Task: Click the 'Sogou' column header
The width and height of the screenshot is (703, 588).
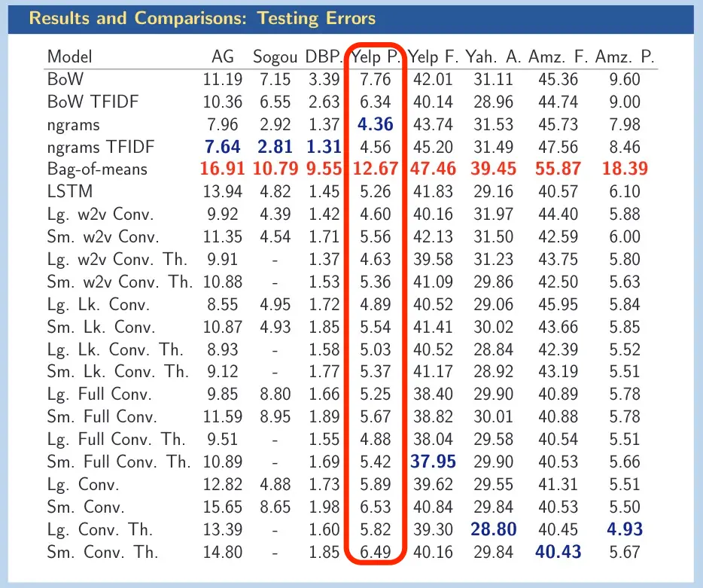Action: pyautogui.click(x=275, y=57)
